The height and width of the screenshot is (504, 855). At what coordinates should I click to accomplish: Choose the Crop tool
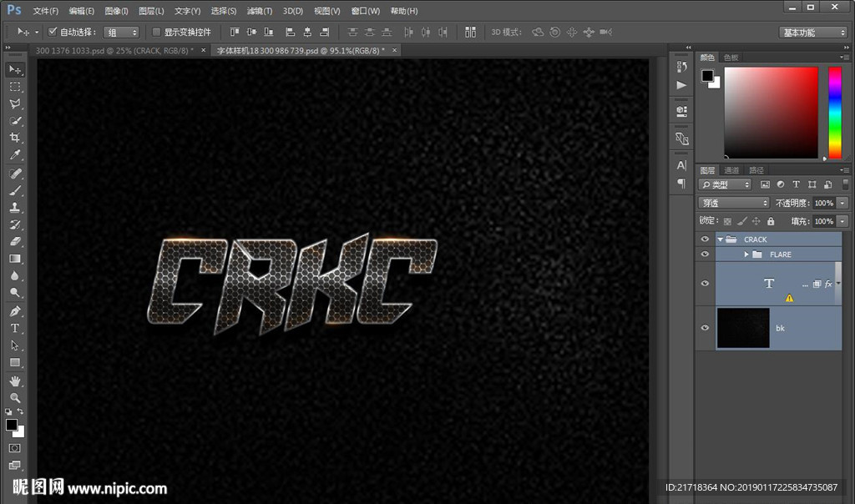pyautogui.click(x=15, y=138)
